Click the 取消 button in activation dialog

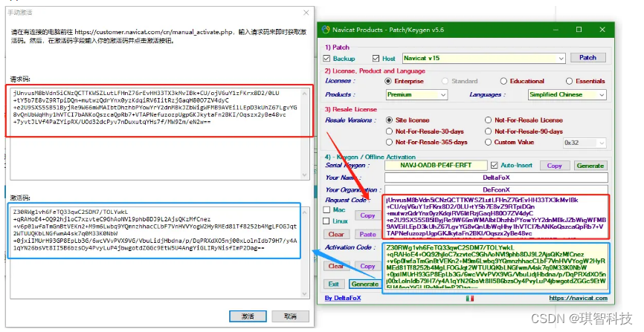290,316
